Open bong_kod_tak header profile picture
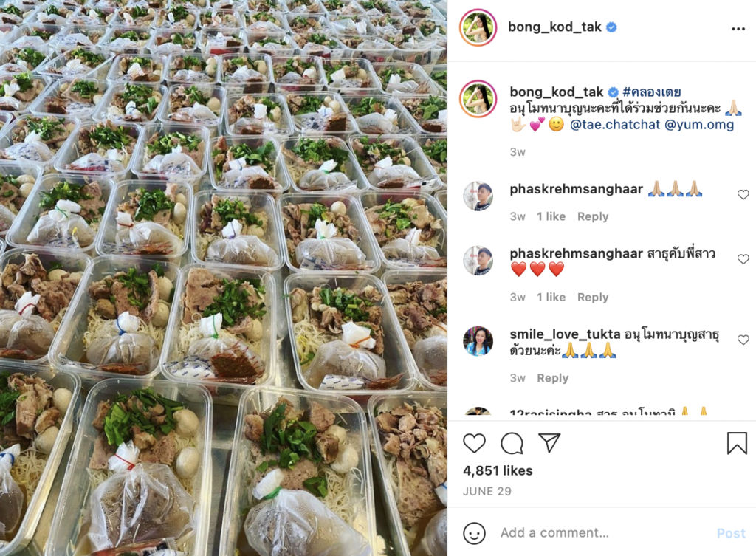This screenshot has width=756, height=556. click(x=478, y=27)
